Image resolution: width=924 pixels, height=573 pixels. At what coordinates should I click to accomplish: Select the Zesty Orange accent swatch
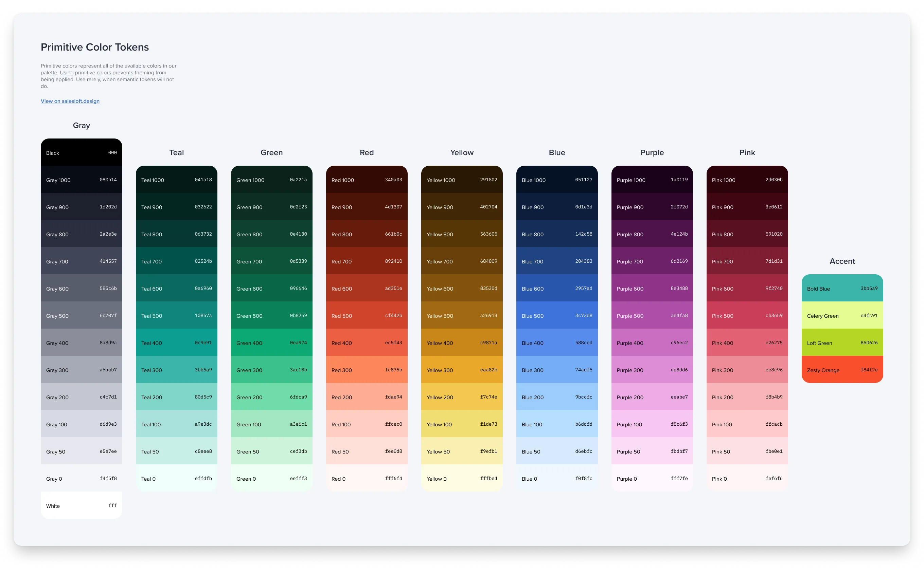[x=842, y=370]
